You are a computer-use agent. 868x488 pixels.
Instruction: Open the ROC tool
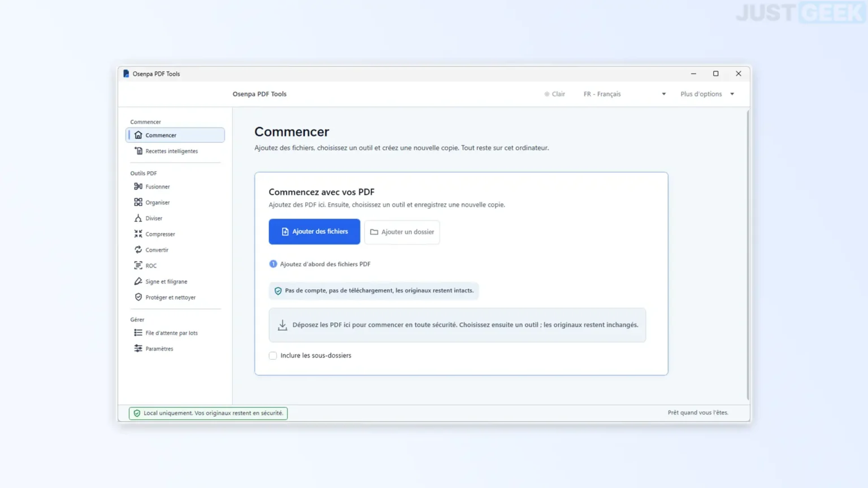click(175, 265)
